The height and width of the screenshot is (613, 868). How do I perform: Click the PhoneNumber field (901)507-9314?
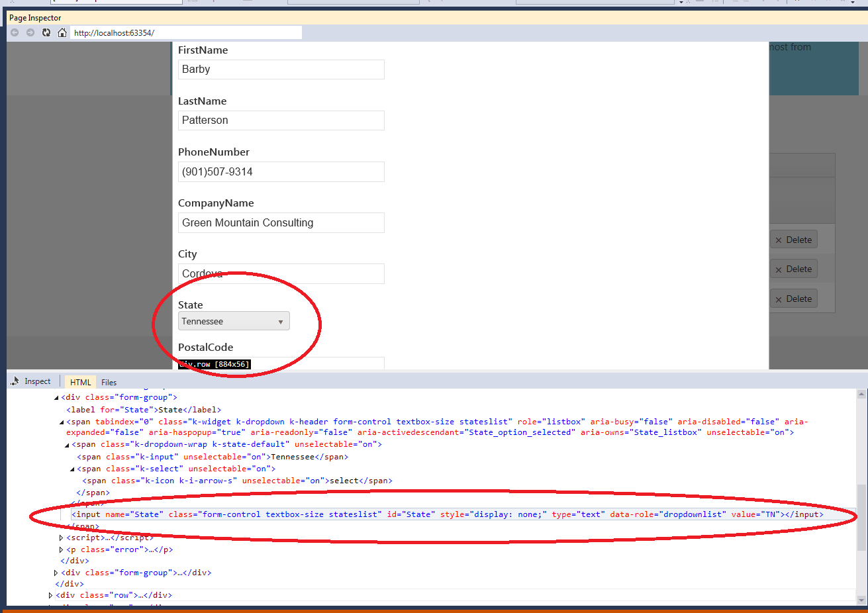[281, 171]
